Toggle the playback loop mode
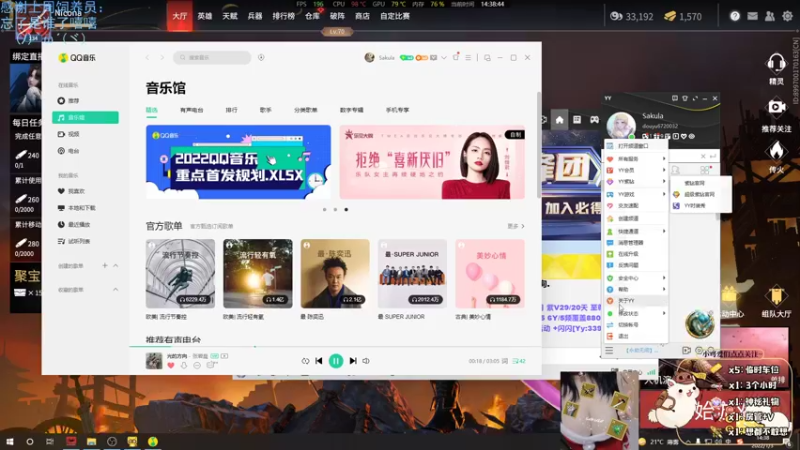800x450 pixels. pos(305,361)
